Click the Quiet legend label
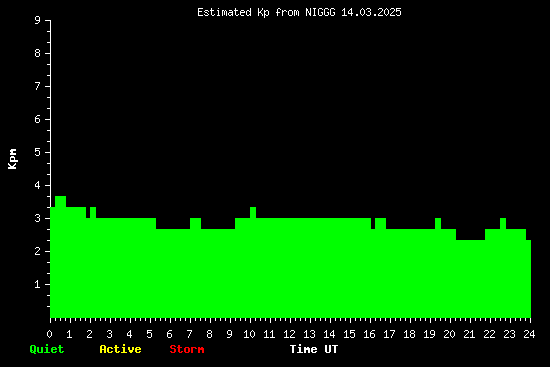This screenshot has height=367, width=550. pos(47,349)
